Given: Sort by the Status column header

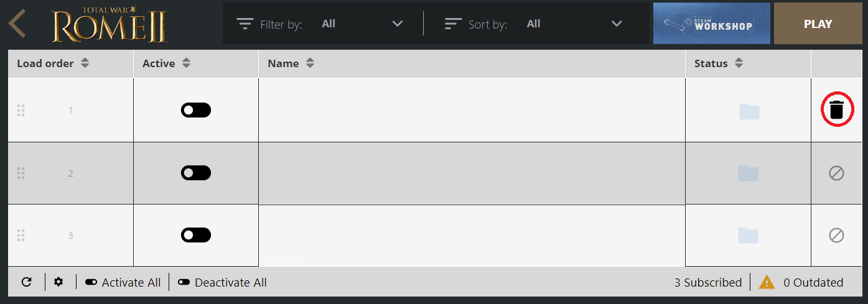Looking at the screenshot, I should (719, 63).
